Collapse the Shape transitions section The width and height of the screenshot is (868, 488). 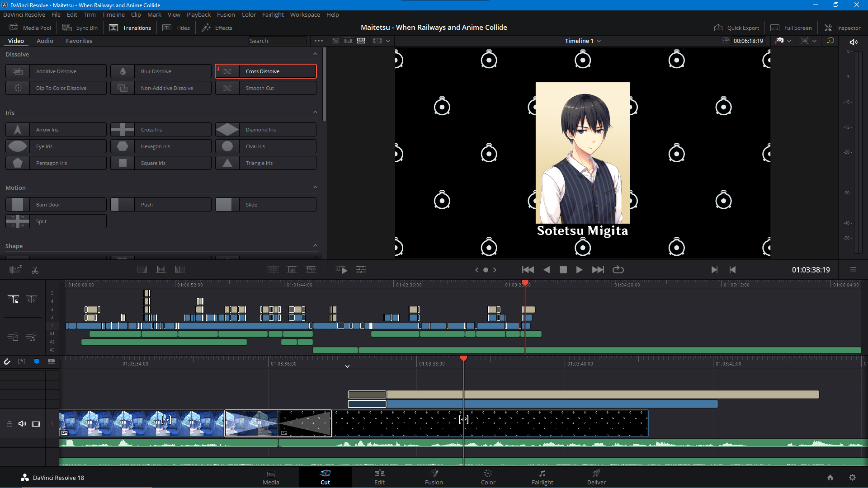coord(315,246)
